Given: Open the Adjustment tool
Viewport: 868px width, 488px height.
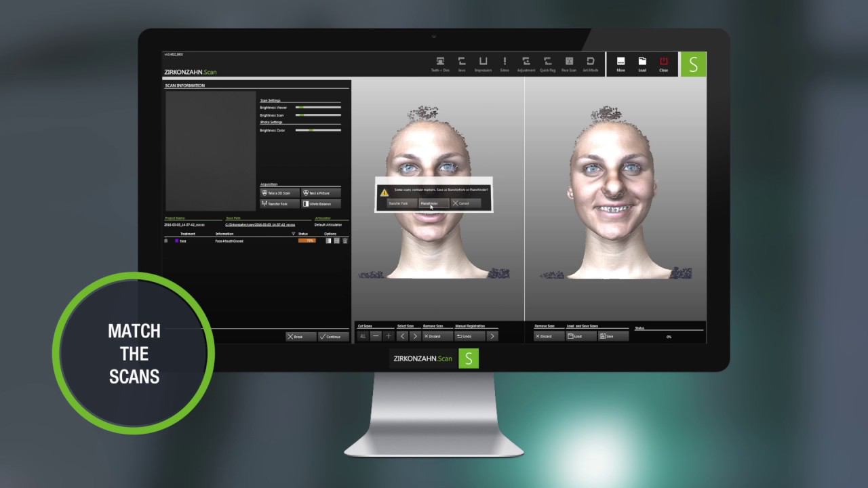Looking at the screenshot, I should point(526,64).
